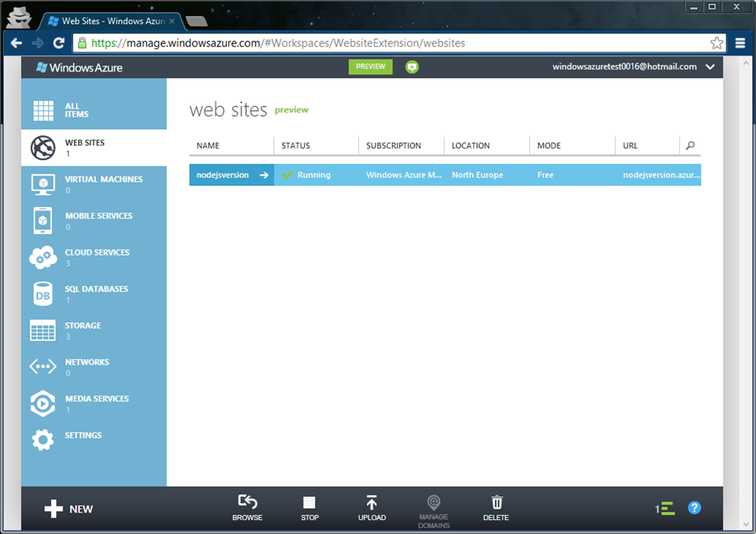The width and height of the screenshot is (756, 534).
Task: Delete the selected web site
Action: click(496, 508)
